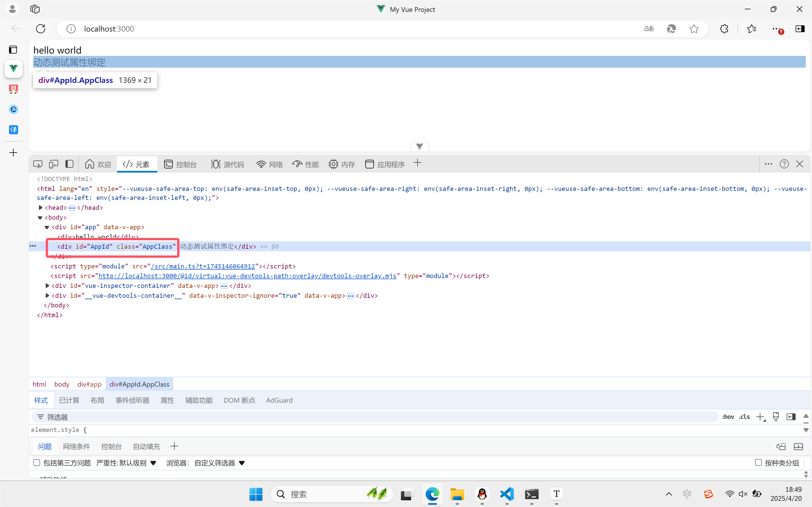This screenshot has height=507, width=812.
Task: Switch to the Console tab
Action: tap(181, 164)
